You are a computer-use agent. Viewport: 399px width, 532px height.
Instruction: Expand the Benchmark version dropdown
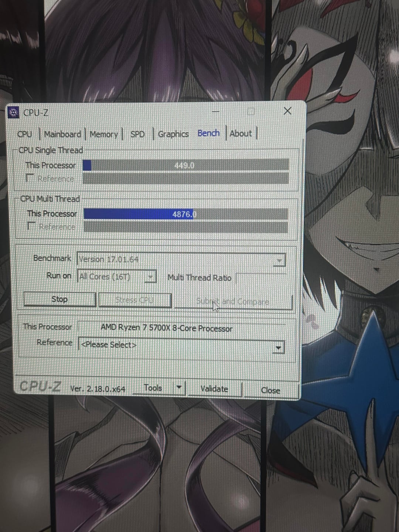[279, 260]
